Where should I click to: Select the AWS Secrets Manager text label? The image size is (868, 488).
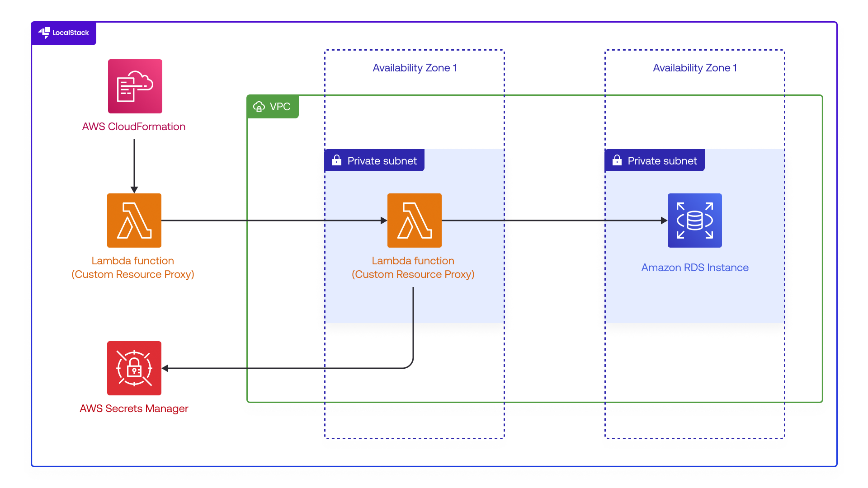[x=134, y=408]
